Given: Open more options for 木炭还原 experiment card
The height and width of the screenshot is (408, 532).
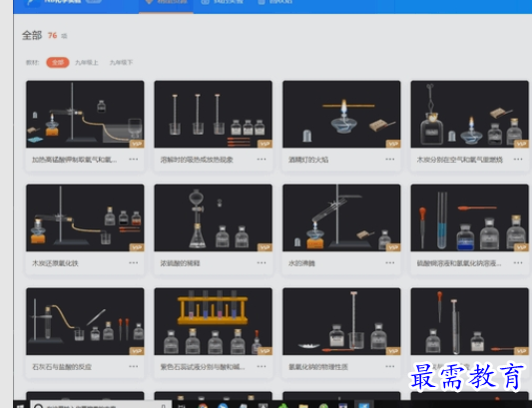Looking at the screenshot, I should click(134, 262).
